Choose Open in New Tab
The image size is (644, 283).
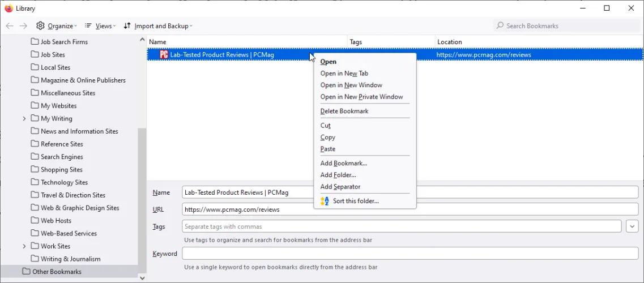pyautogui.click(x=344, y=74)
